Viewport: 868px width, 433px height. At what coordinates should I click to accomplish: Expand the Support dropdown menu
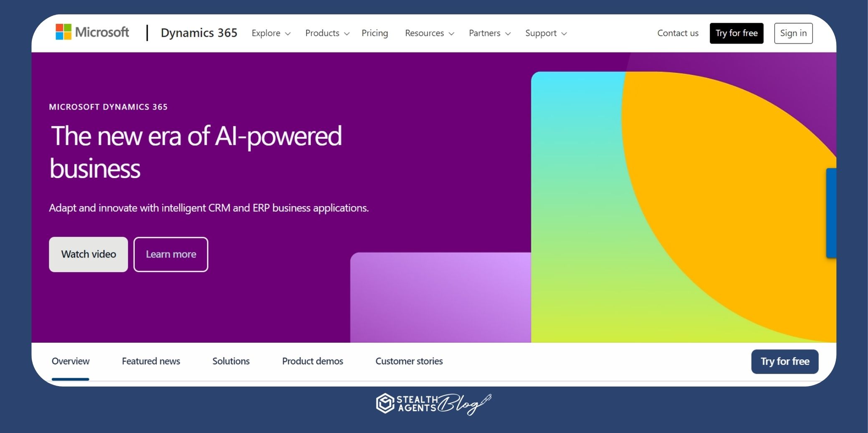coord(546,33)
